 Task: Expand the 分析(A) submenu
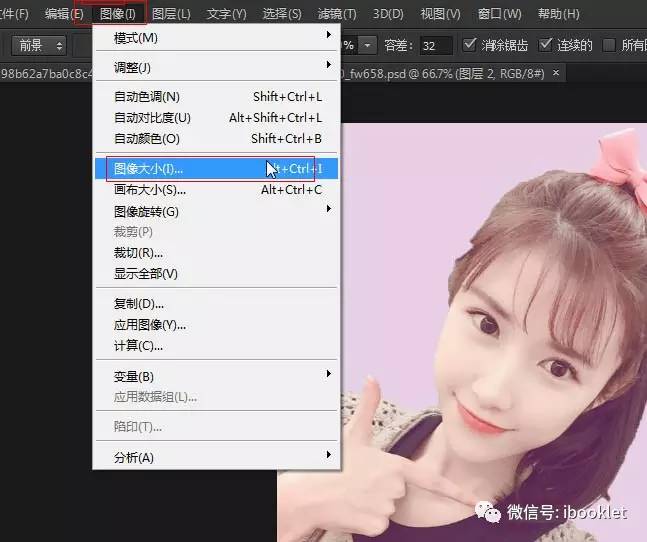coord(216,457)
